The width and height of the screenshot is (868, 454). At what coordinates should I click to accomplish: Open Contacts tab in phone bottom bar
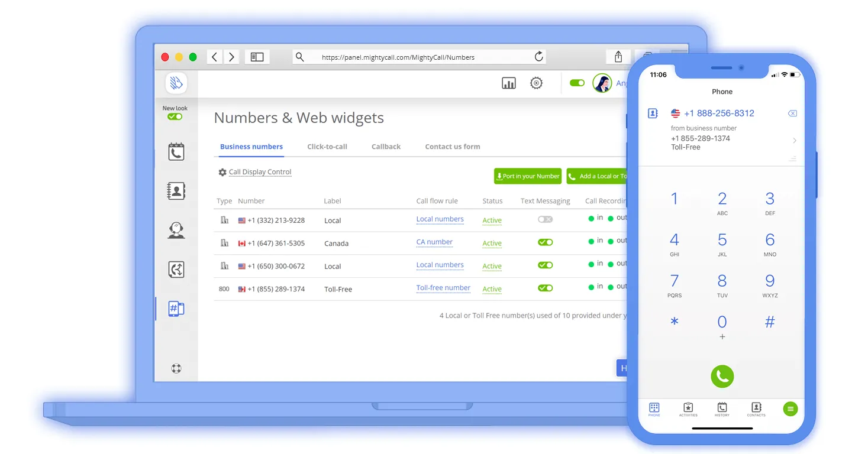click(756, 410)
